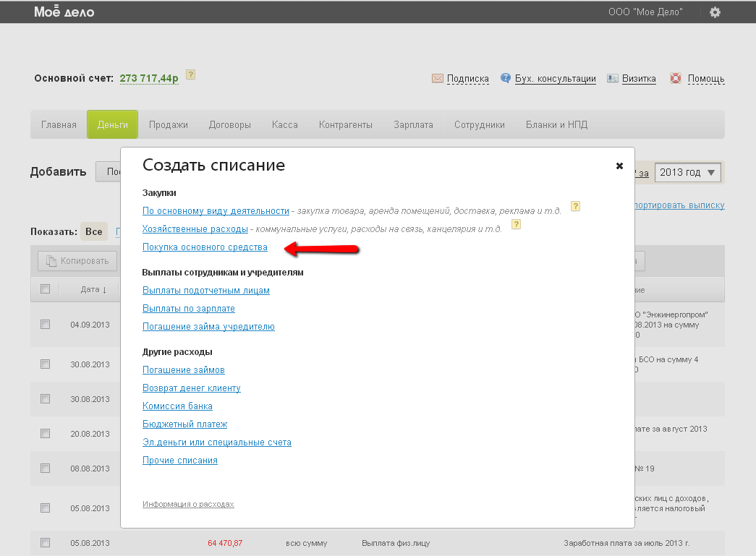The height and width of the screenshot is (556, 756).
Task: Check the row dated 08.08.2013
Action: coord(46,469)
